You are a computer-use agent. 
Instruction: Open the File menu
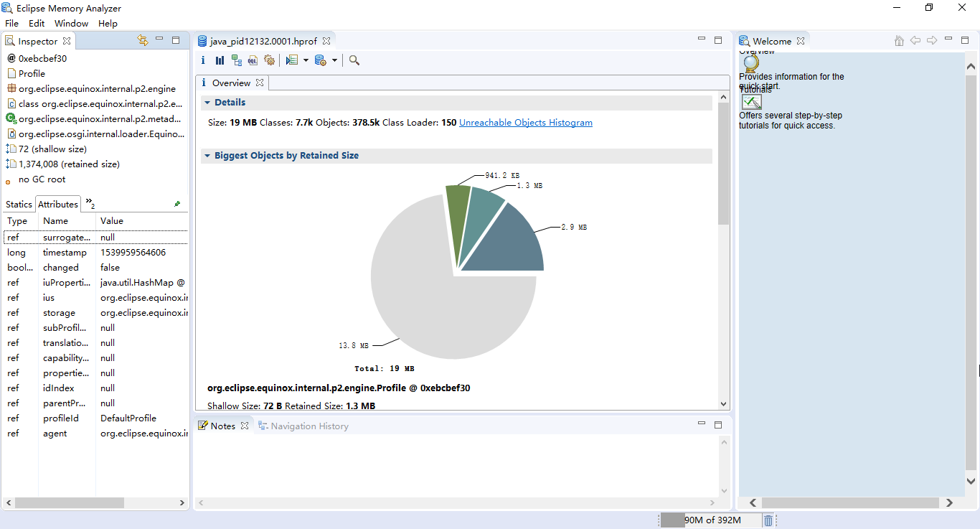[11, 24]
